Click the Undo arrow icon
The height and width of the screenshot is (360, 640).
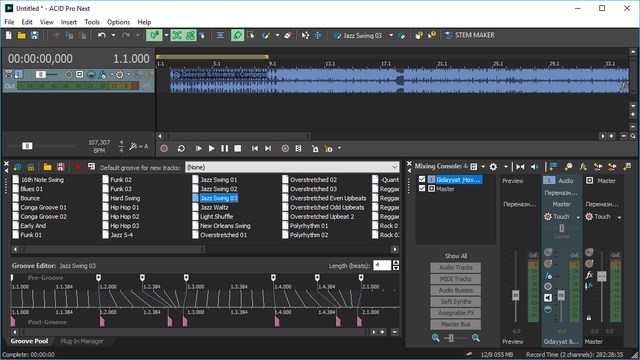pyautogui.click(x=102, y=36)
